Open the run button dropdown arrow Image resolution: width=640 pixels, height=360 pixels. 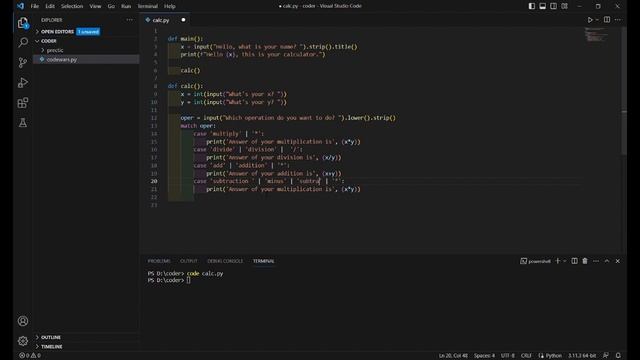(x=597, y=20)
